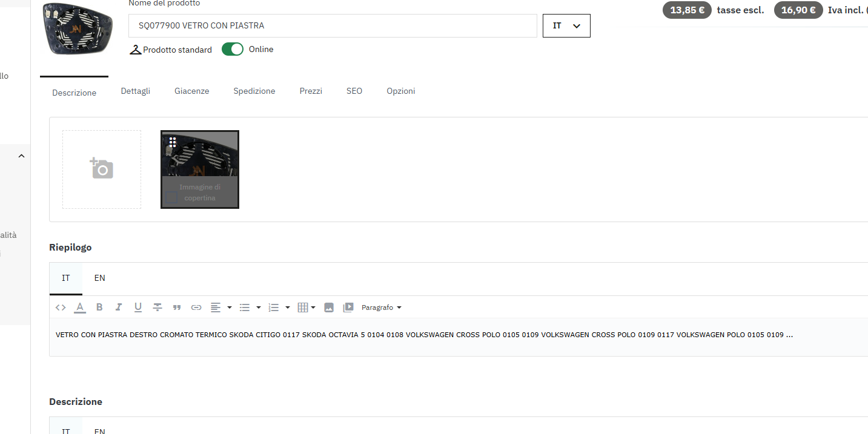This screenshot has height=434, width=868.
Task: Open the text color picker in toolbar
Action: click(80, 307)
